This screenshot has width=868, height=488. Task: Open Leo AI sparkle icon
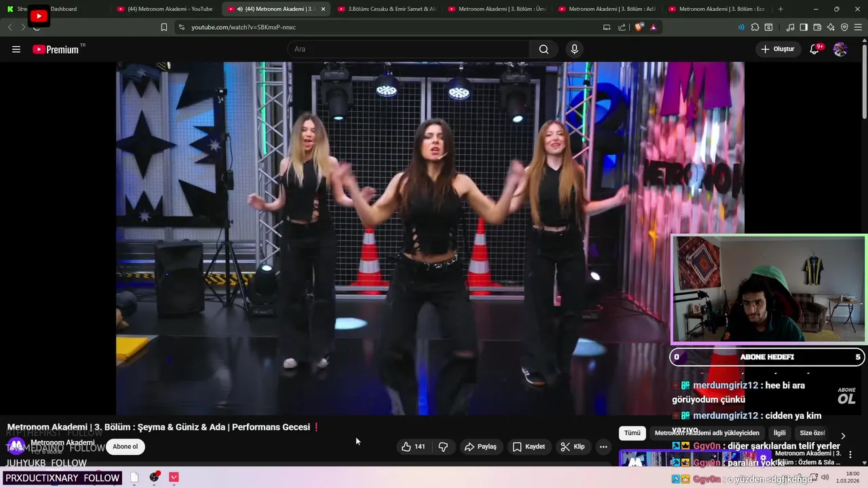pos(831,27)
